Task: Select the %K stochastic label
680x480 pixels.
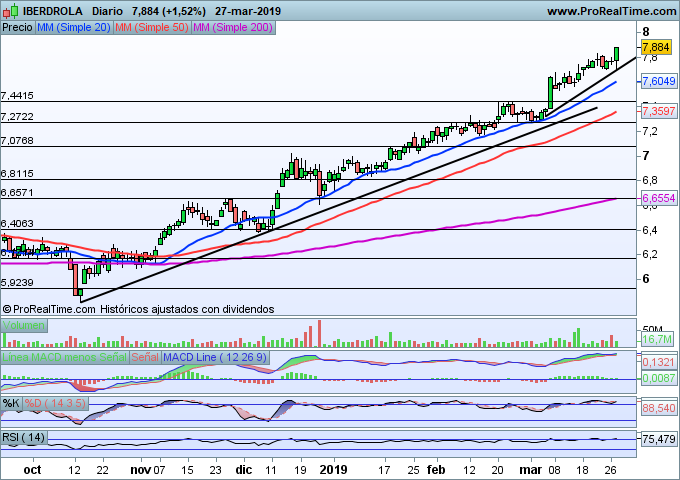Action: tap(11, 403)
